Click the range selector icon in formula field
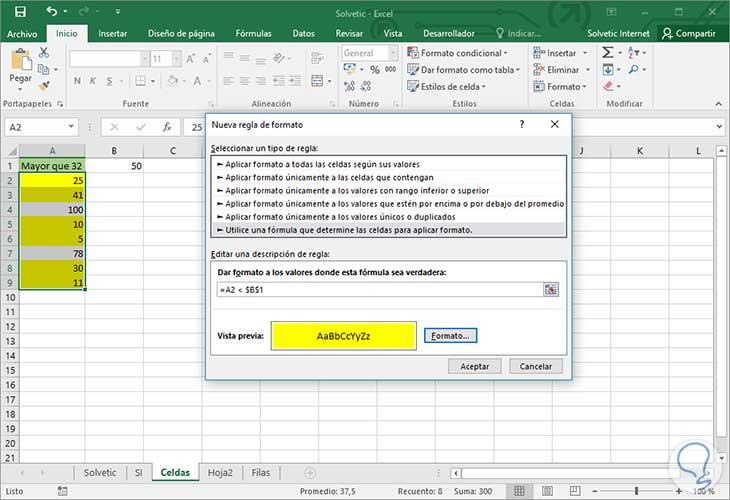The width and height of the screenshot is (730, 500). point(550,289)
